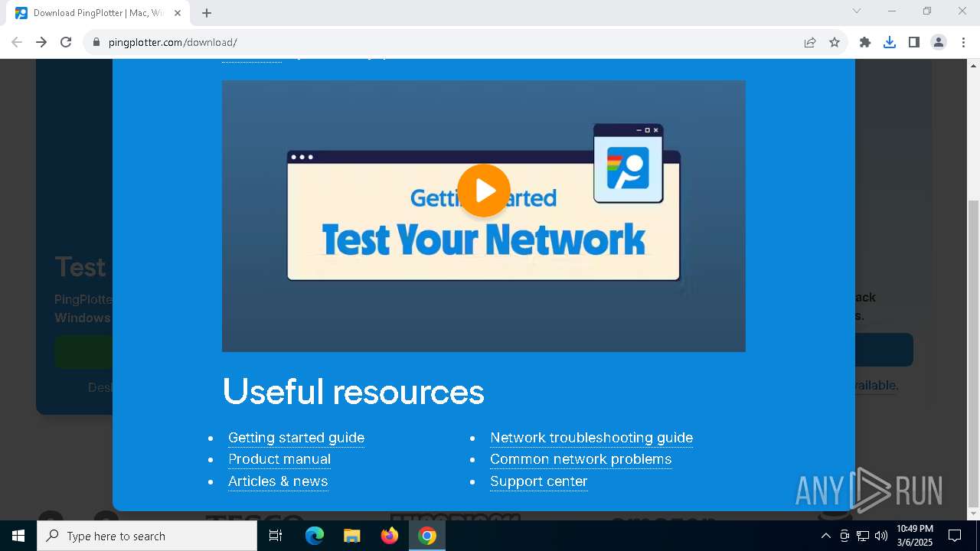Click the address bar URL

click(173, 42)
